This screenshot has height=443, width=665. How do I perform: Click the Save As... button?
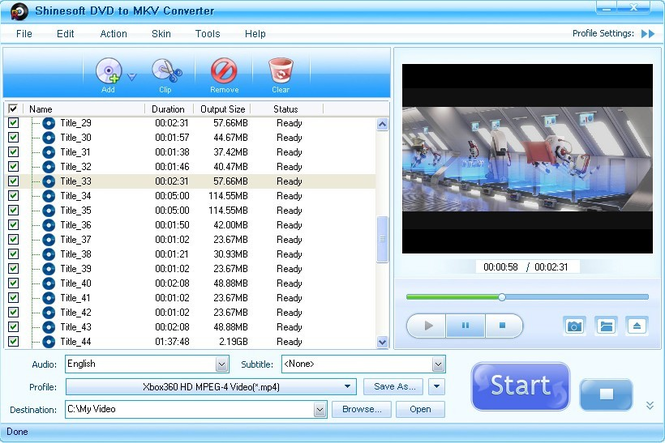[393, 387]
